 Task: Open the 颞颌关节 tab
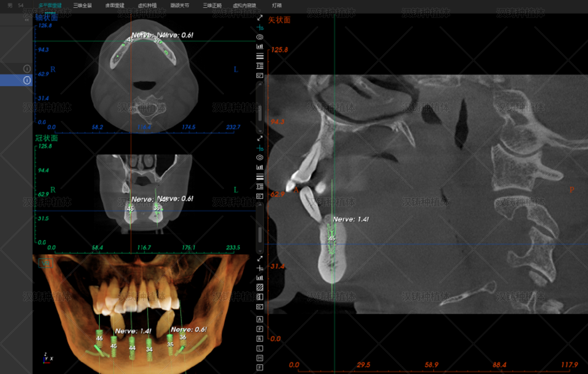pyautogui.click(x=179, y=6)
